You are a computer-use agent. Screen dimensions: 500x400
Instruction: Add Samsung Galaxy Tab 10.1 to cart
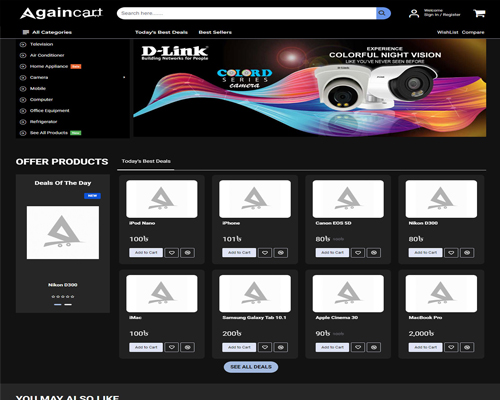(x=239, y=347)
